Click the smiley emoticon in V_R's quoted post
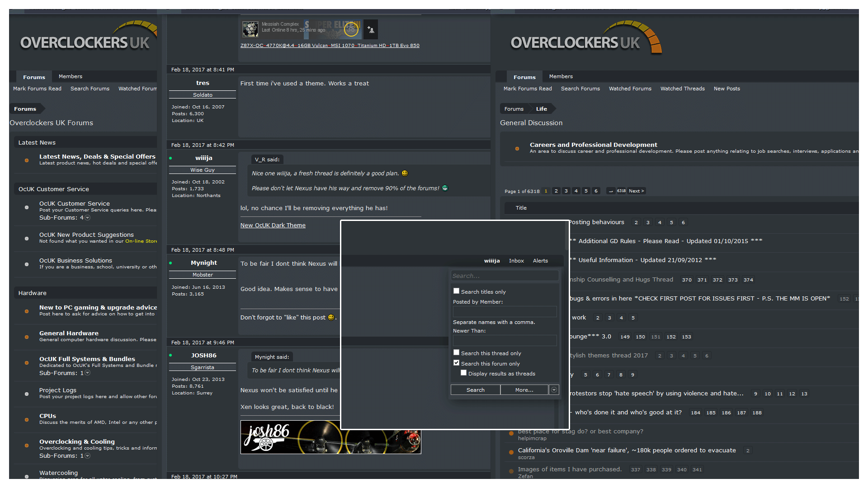 [404, 173]
